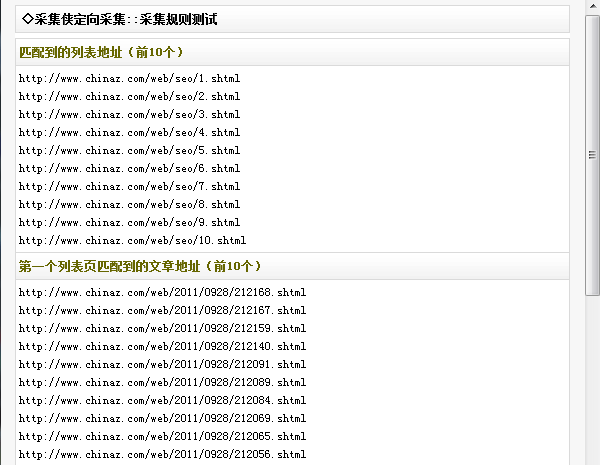Viewport: 600px width, 465px height.
Task: Select the URL ending in seo/6.shtml
Action: click(x=129, y=168)
